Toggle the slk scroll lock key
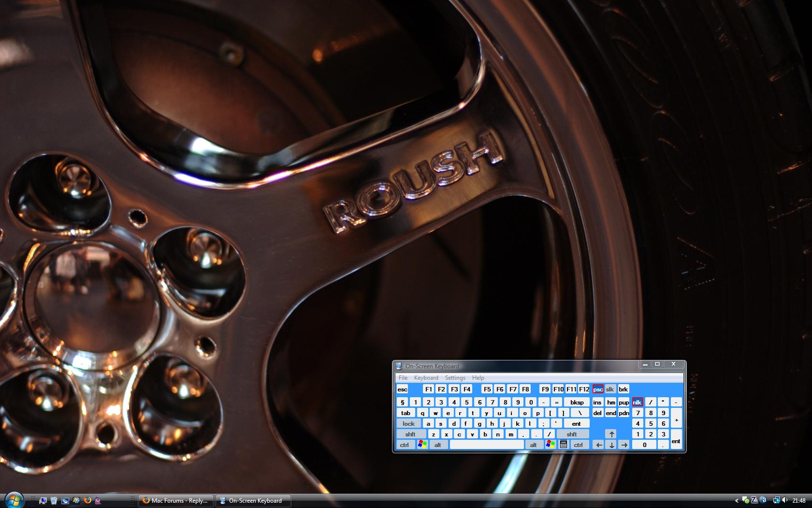This screenshot has width=812, height=508. click(x=610, y=389)
